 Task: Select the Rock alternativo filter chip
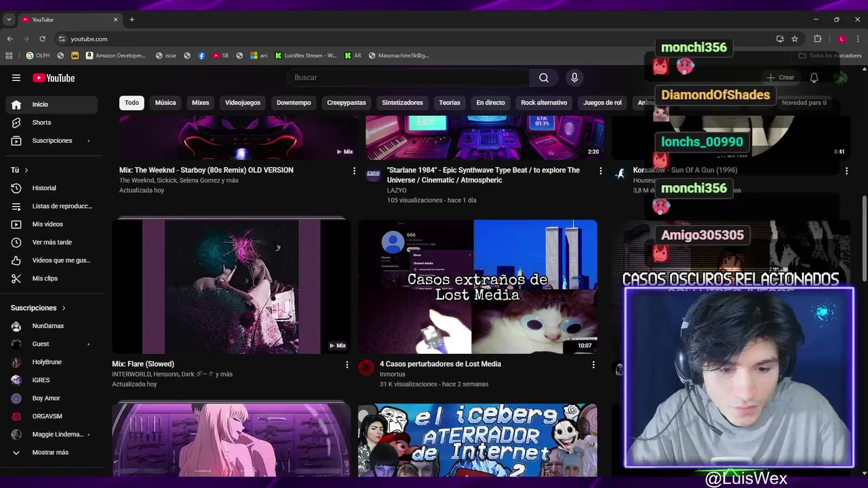[x=544, y=102]
